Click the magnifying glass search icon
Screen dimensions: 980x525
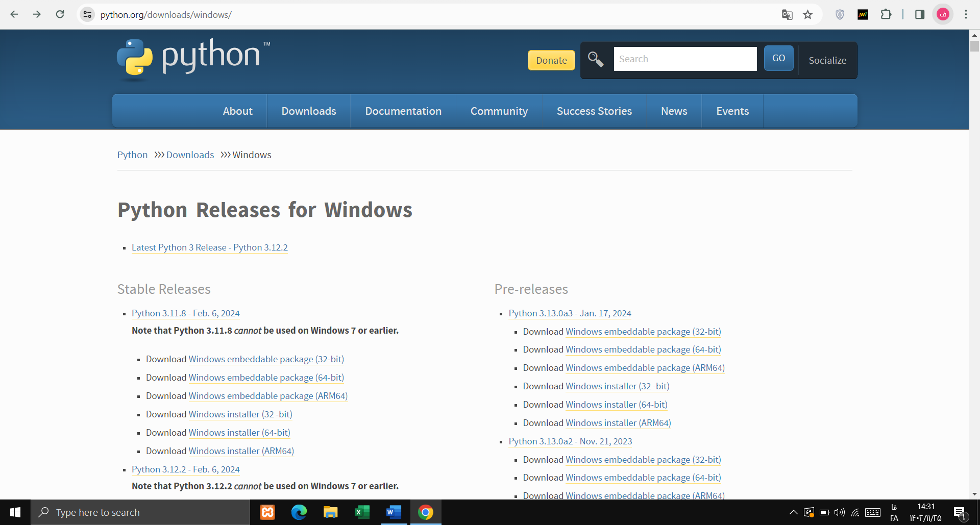click(x=595, y=59)
